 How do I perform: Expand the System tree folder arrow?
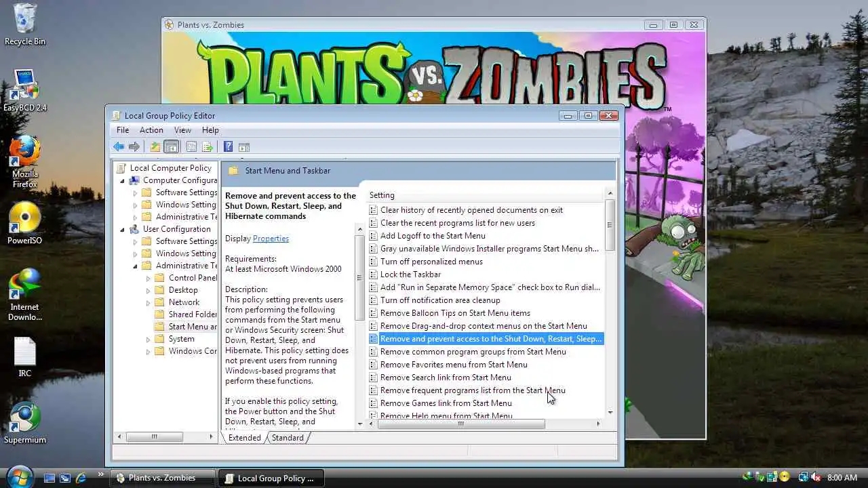(148, 339)
